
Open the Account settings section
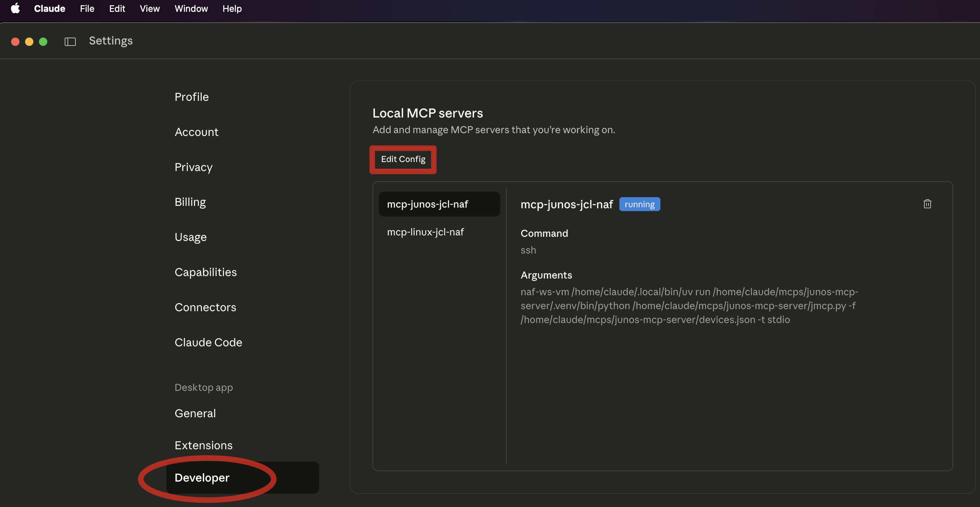(197, 132)
